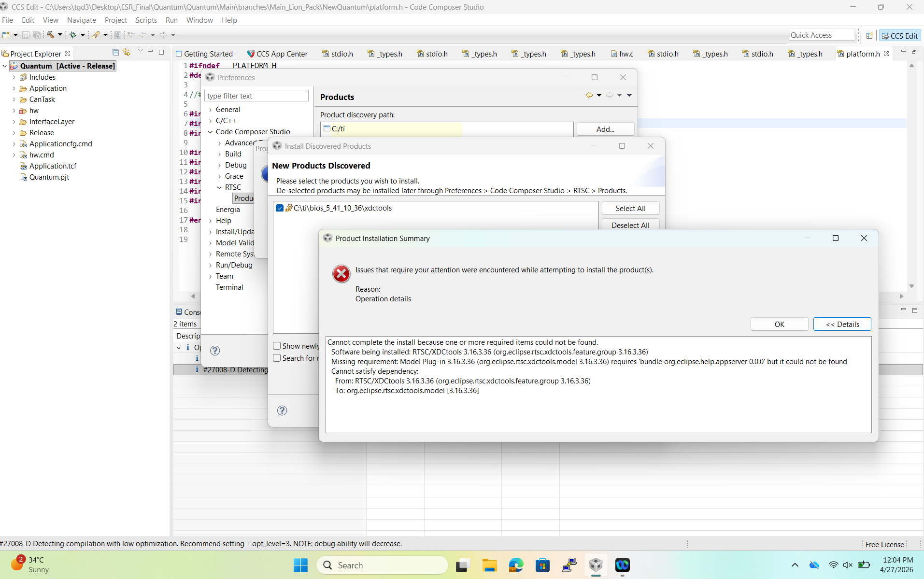Expand General in Preferences tree
The image size is (924, 579).
pos(211,110)
